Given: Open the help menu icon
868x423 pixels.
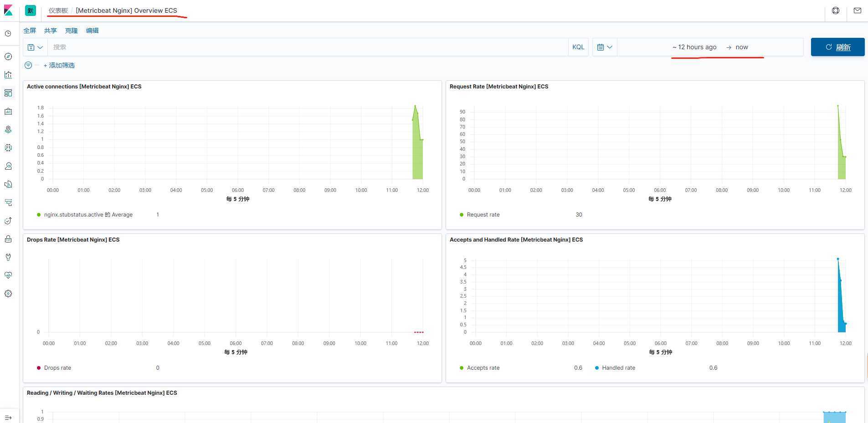Looking at the screenshot, I should pyautogui.click(x=836, y=10).
